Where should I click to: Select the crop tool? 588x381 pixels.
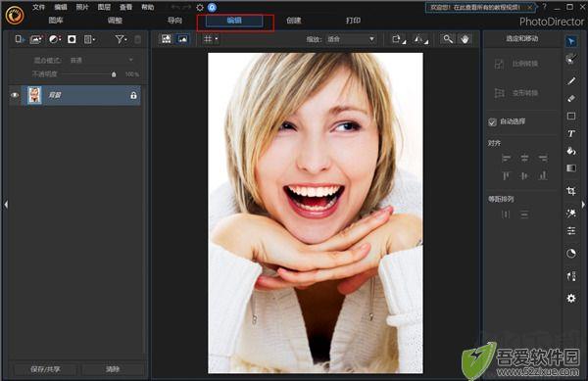coord(571,191)
